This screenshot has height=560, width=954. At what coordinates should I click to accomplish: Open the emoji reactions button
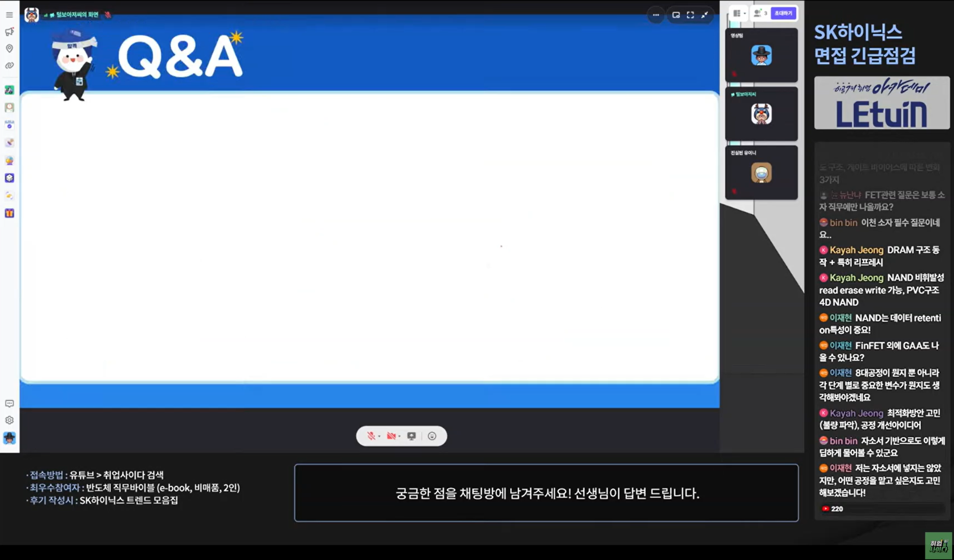(432, 436)
